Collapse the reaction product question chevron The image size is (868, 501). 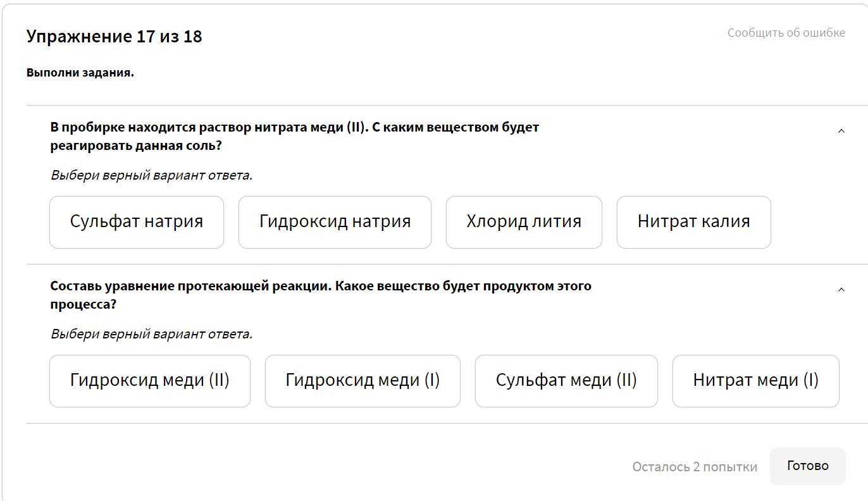pyautogui.click(x=841, y=290)
